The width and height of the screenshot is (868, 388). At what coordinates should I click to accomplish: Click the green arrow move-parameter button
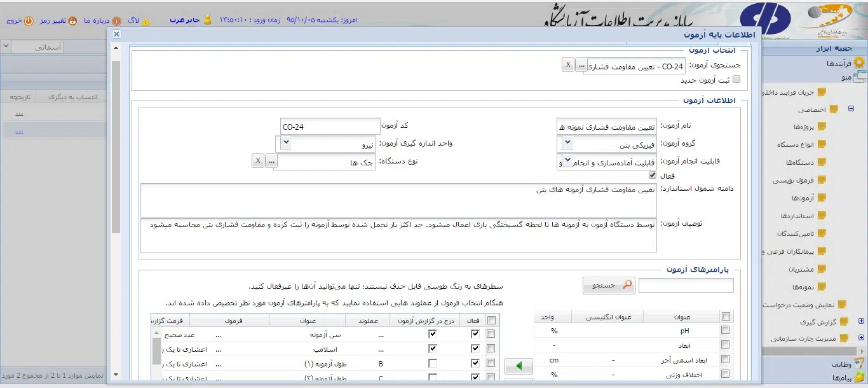(x=519, y=366)
